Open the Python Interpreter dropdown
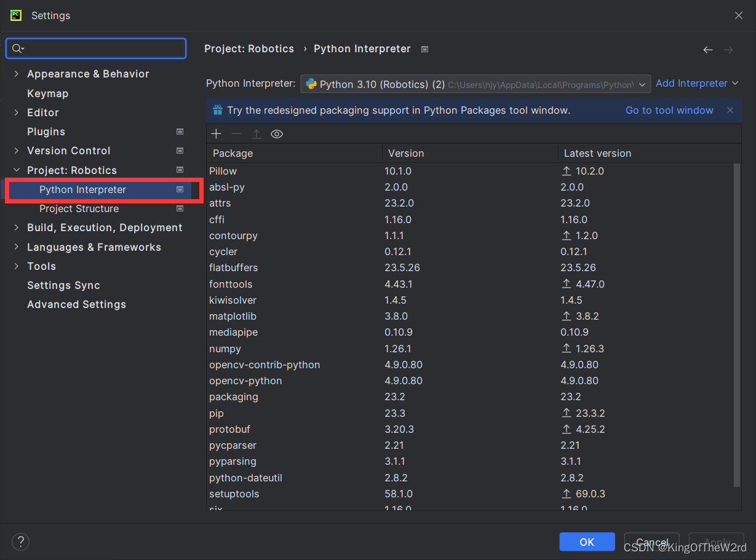The width and height of the screenshot is (756, 560). [x=642, y=84]
